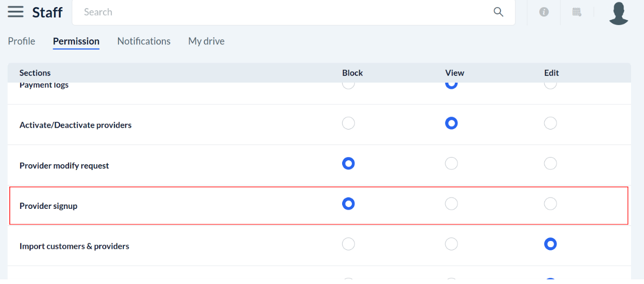Set Import customers & providers to View
Viewport: 644px width, 284px height.
(452, 244)
